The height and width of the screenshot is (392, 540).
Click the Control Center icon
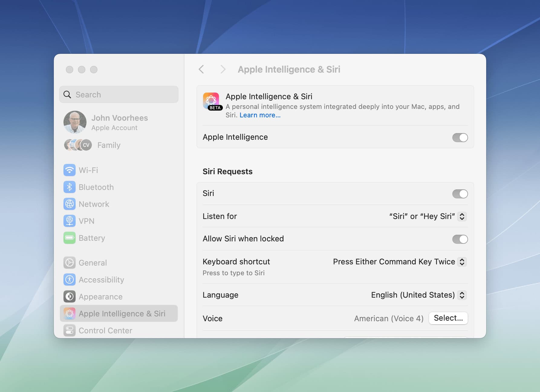(x=70, y=330)
